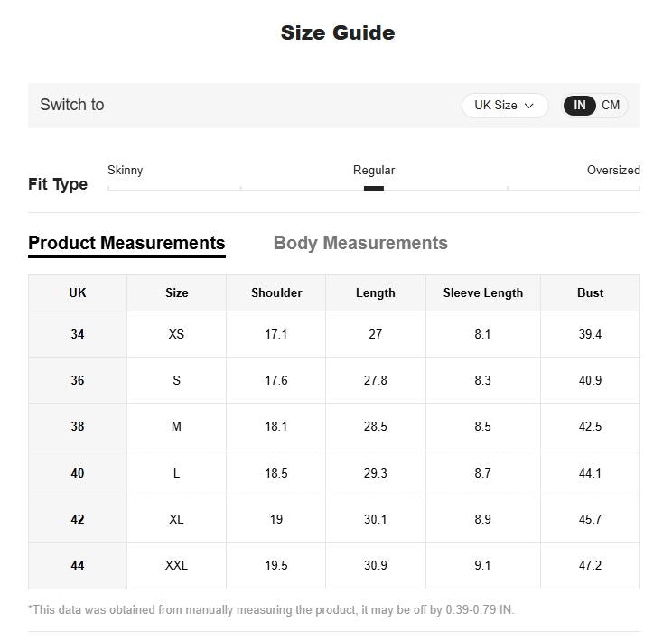This screenshot has height=640, width=672.
Task: Click the Bust column header
Action: pyautogui.click(x=590, y=293)
